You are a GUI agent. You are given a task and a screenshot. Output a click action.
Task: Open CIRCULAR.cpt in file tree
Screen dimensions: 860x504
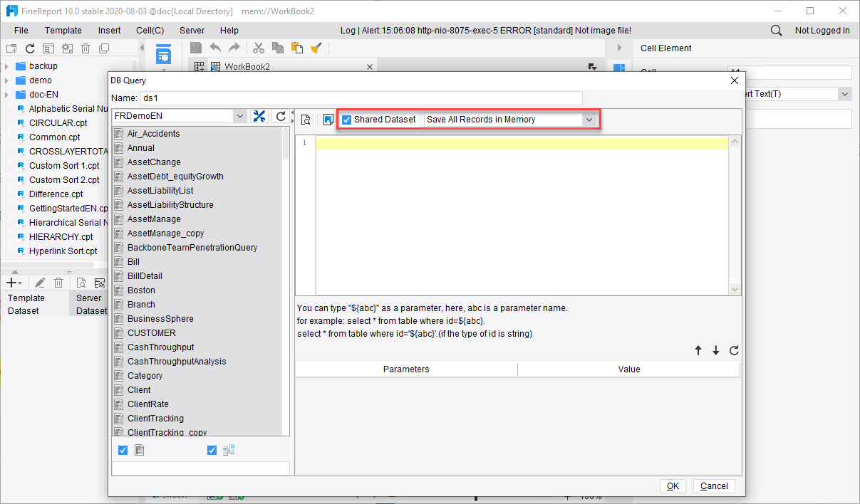[x=58, y=123]
